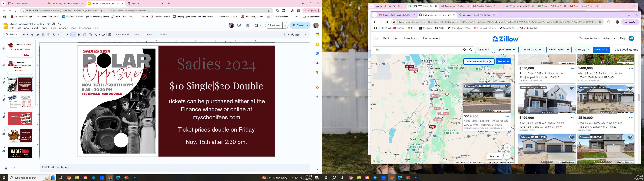The height and width of the screenshot is (181, 644).
Task: Bookmark the Slides page with address bar star
Action: point(269,11)
